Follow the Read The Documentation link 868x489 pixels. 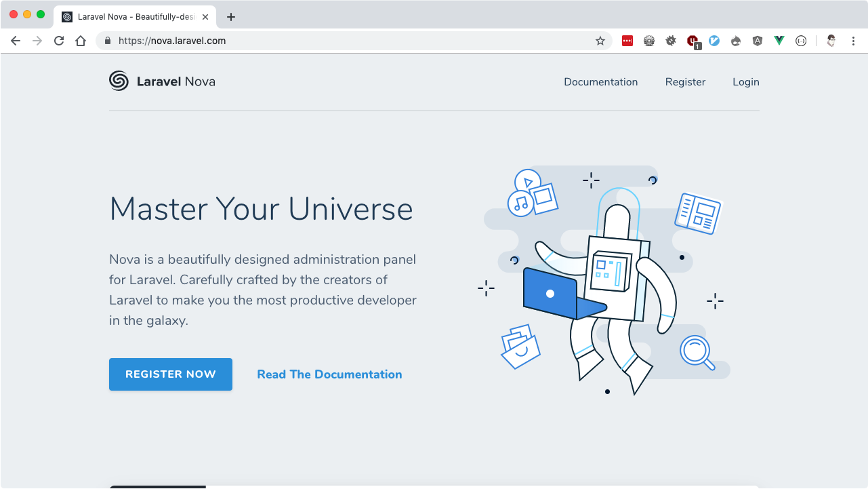click(x=329, y=374)
